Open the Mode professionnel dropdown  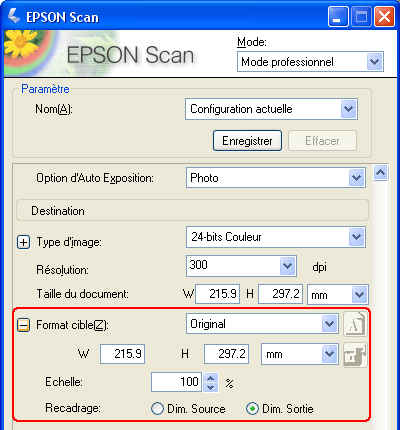[310, 62]
